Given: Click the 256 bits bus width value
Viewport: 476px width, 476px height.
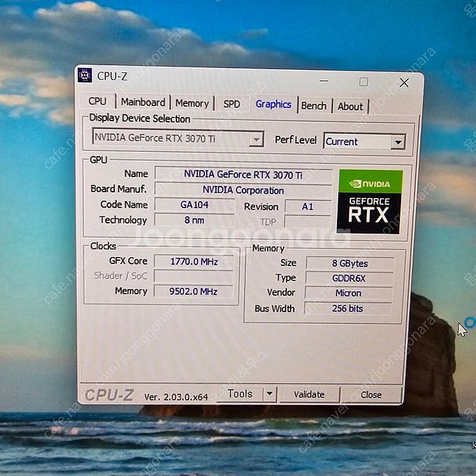Looking at the screenshot, I should click(x=348, y=308).
